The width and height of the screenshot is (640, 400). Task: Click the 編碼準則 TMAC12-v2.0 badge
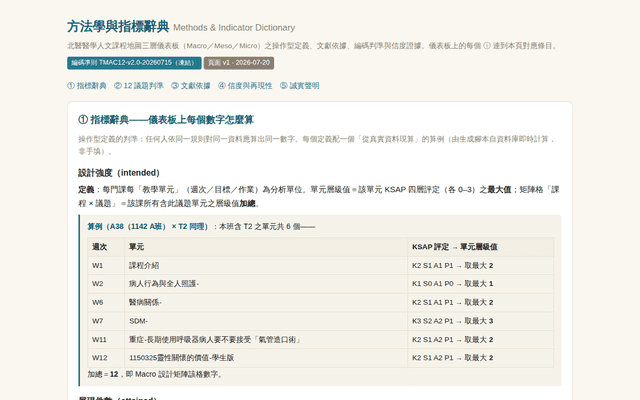click(134, 63)
